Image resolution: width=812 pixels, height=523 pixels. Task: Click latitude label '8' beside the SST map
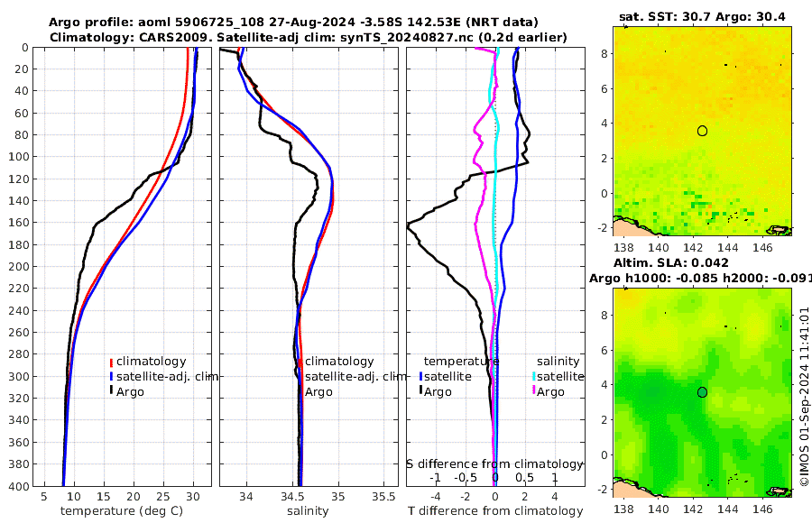[604, 53]
